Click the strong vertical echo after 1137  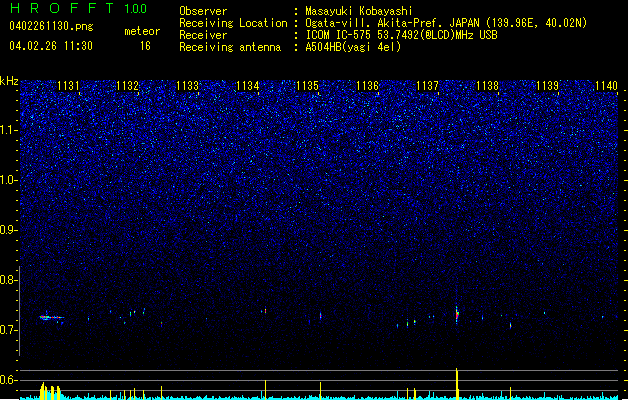457,314
